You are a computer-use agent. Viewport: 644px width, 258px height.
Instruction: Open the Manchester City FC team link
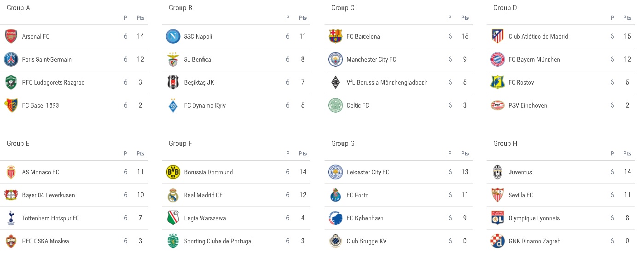[371, 59]
